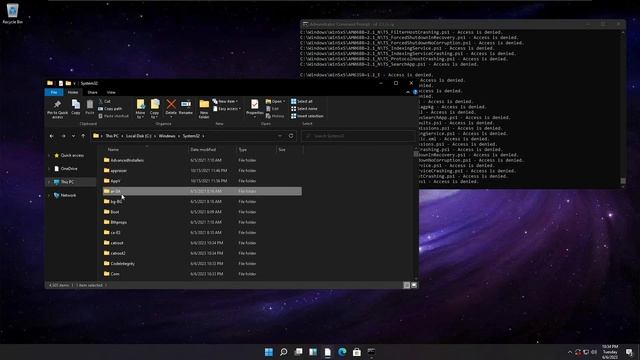Click the Paste icon in ribbon
640x360 pixels.
pos(90,107)
